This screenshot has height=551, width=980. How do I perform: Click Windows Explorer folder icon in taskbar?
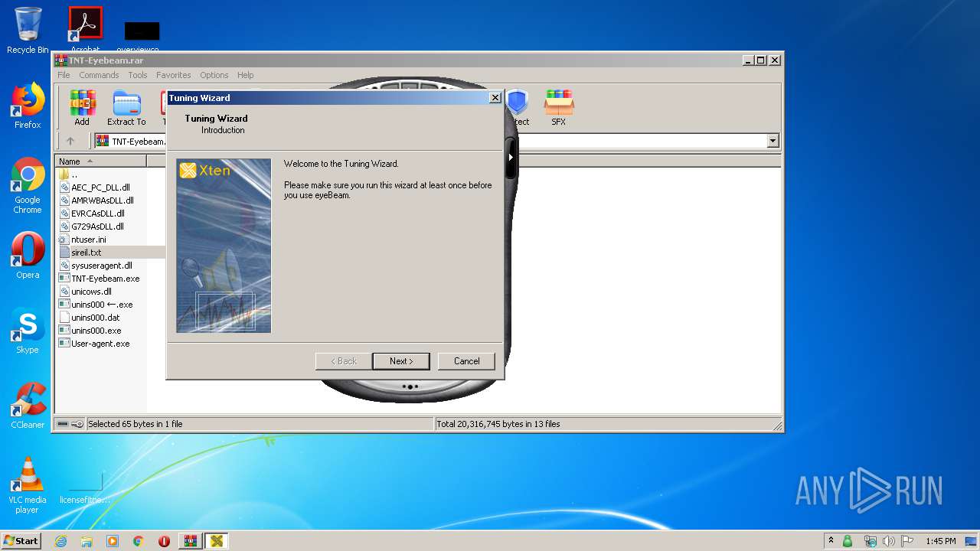click(87, 541)
